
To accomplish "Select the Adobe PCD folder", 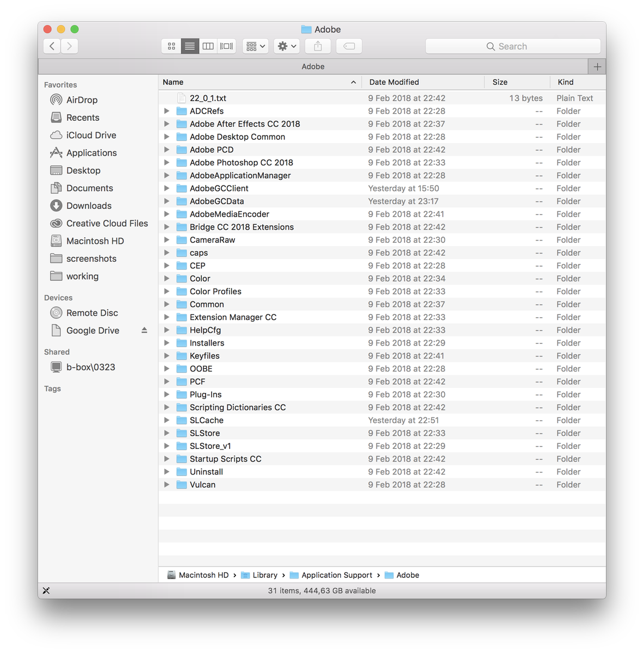I will (x=382, y=150).
